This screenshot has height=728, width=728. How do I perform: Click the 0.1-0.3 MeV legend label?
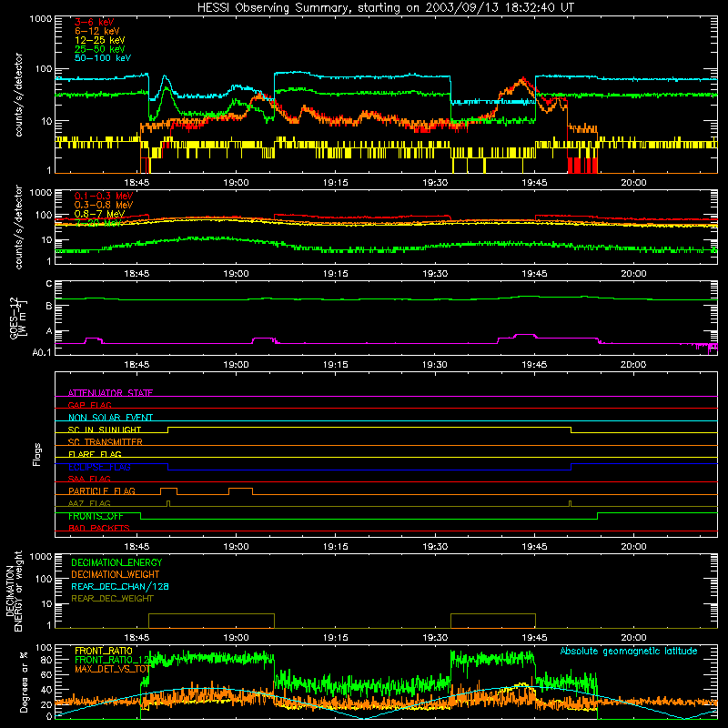104,196
